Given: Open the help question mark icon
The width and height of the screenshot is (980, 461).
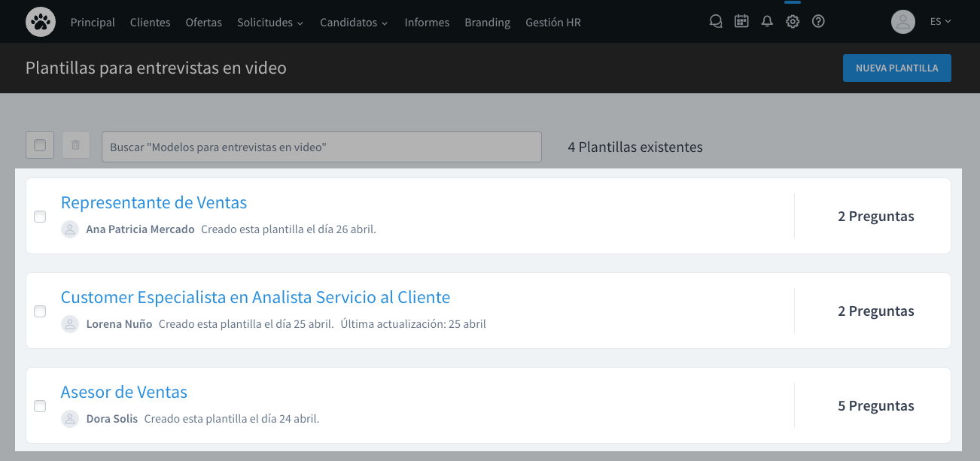Looking at the screenshot, I should [x=818, y=22].
